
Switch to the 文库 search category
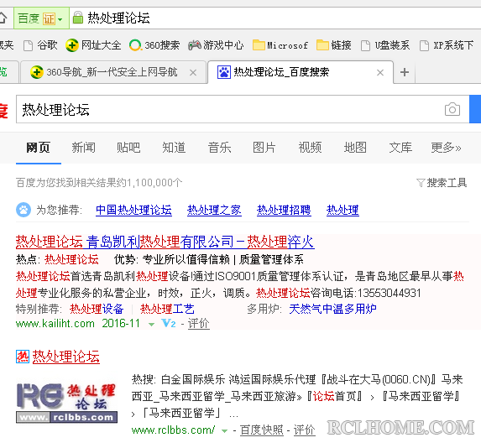point(400,148)
